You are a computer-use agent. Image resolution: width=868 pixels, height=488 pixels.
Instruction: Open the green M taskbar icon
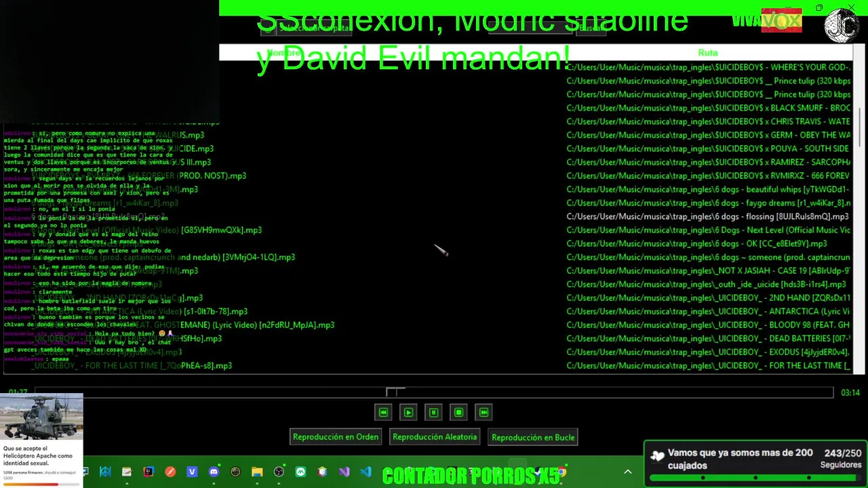tap(300, 472)
